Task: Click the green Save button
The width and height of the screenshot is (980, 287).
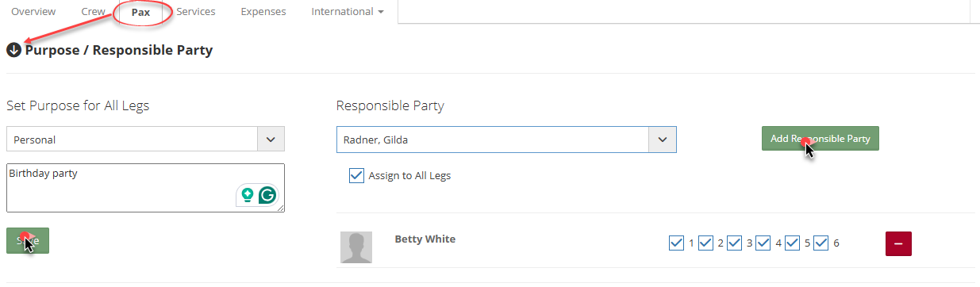Action: [x=28, y=240]
